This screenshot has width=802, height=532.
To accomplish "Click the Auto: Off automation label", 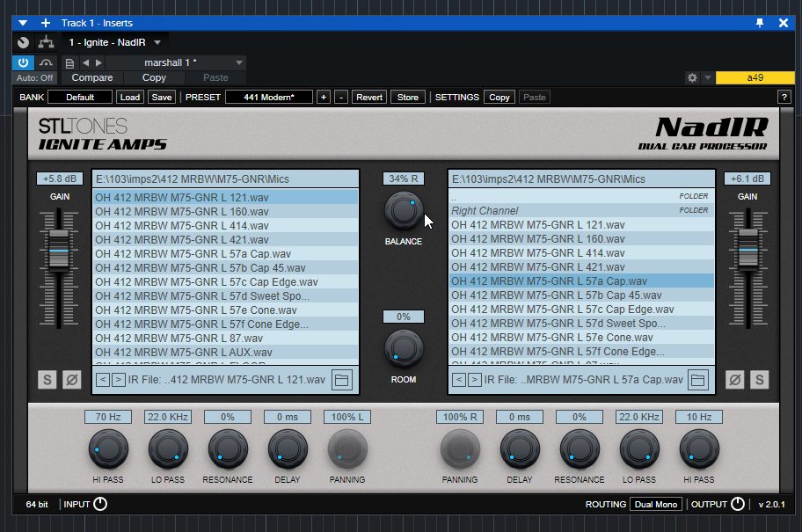I will coord(35,77).
